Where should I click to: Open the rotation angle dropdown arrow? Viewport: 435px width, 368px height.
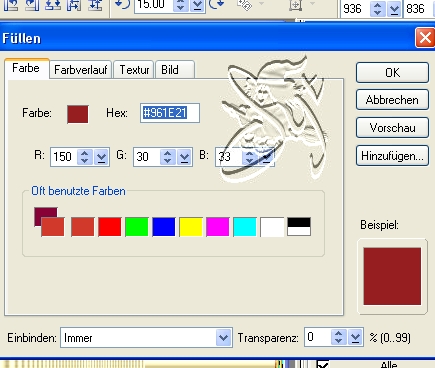[197, 5]
